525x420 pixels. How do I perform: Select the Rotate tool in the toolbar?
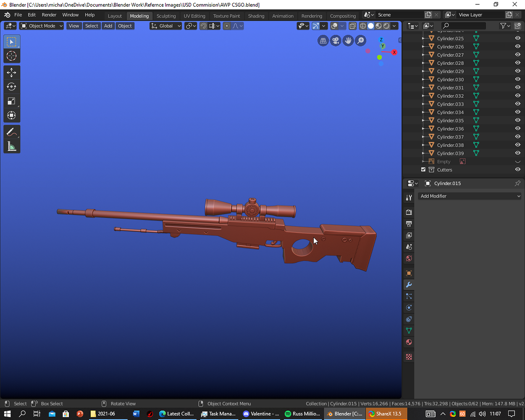click(12, 87)
